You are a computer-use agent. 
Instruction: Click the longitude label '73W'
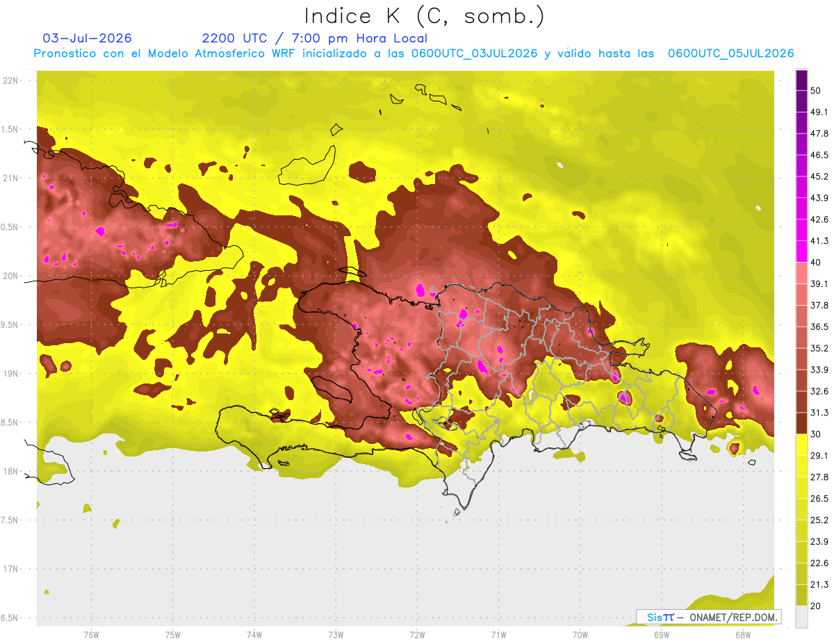(336, 634)
